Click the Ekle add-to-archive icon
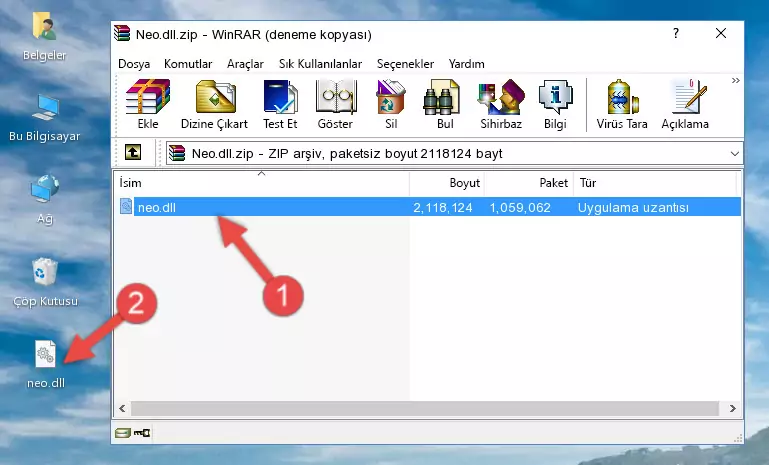769x465 pixels. (148, 104)
